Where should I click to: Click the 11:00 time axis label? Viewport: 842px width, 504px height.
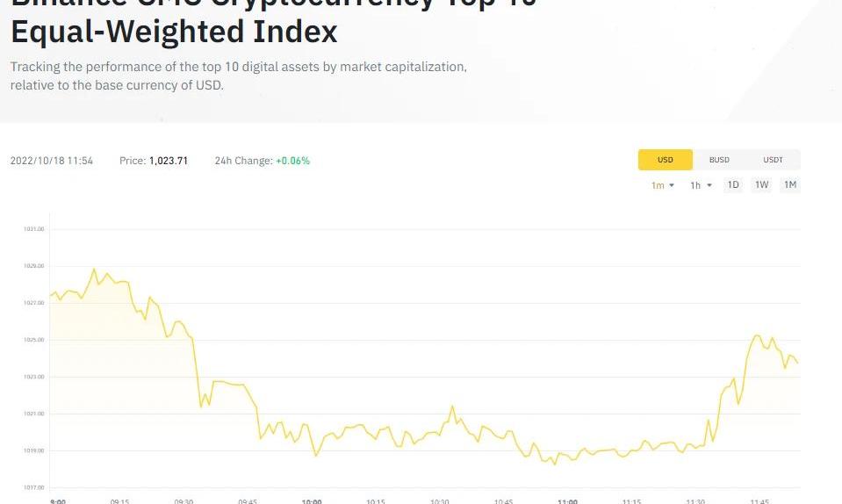click(x=567, y=501)
